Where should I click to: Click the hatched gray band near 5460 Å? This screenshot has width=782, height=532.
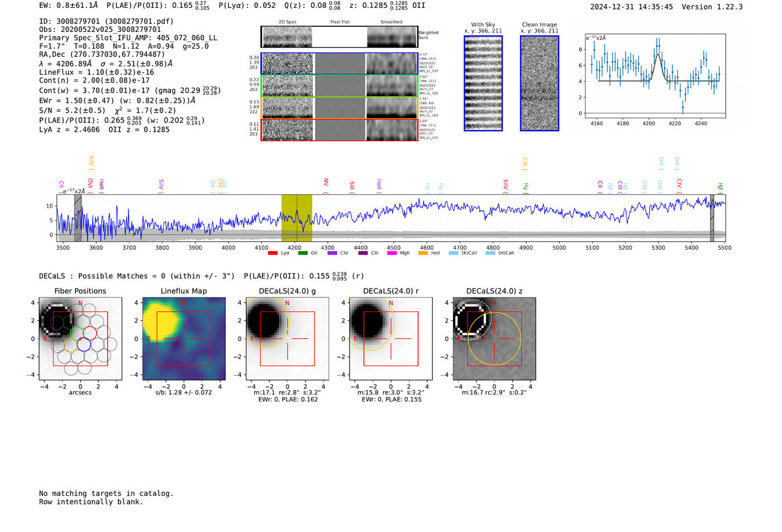tap(712, 218)
